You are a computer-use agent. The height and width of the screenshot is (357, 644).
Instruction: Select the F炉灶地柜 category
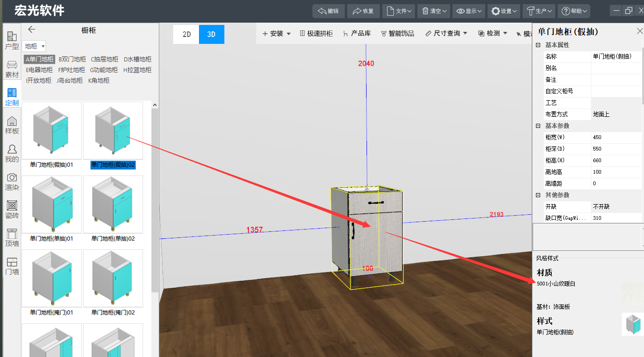click(72, 70)
